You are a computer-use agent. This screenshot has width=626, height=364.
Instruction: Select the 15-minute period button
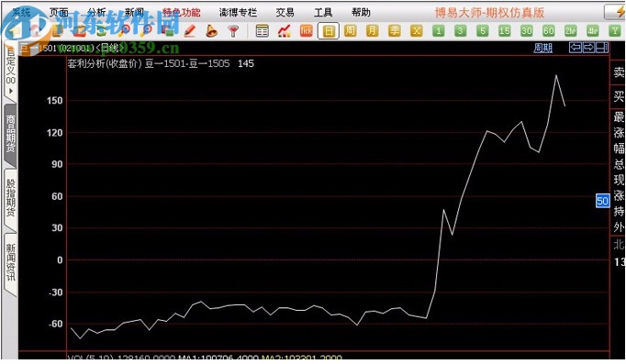[504, 30]
